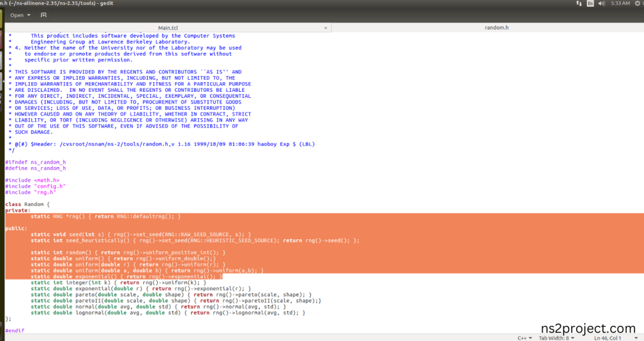Click the '#include <math.h>' line

[x=32, y=180]
